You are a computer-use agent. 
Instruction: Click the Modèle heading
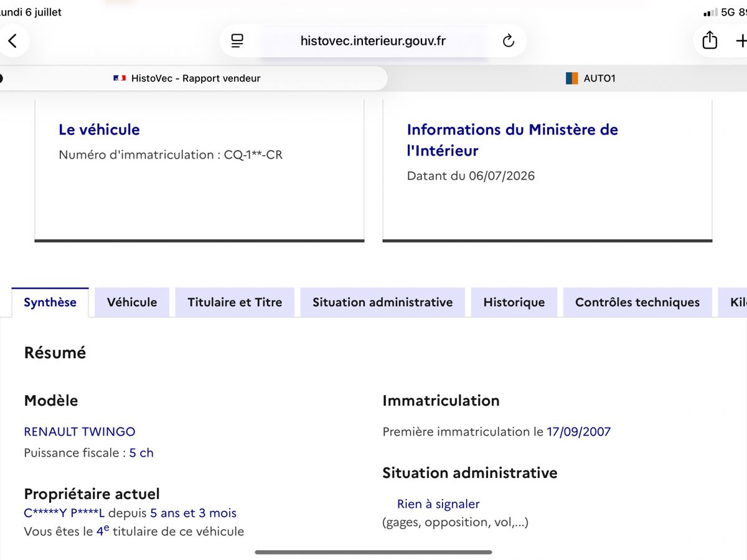point(51,401)
